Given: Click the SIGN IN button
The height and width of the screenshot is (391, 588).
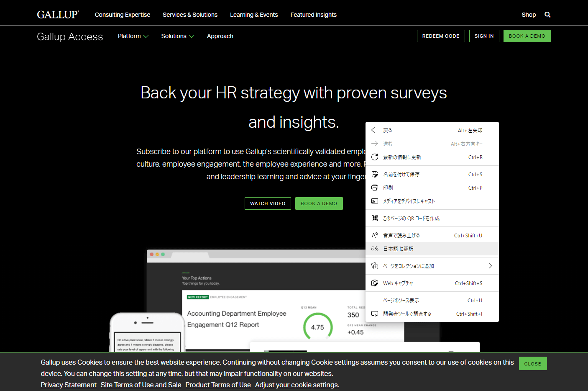Looking at the screenshot, I should [484, 36].
